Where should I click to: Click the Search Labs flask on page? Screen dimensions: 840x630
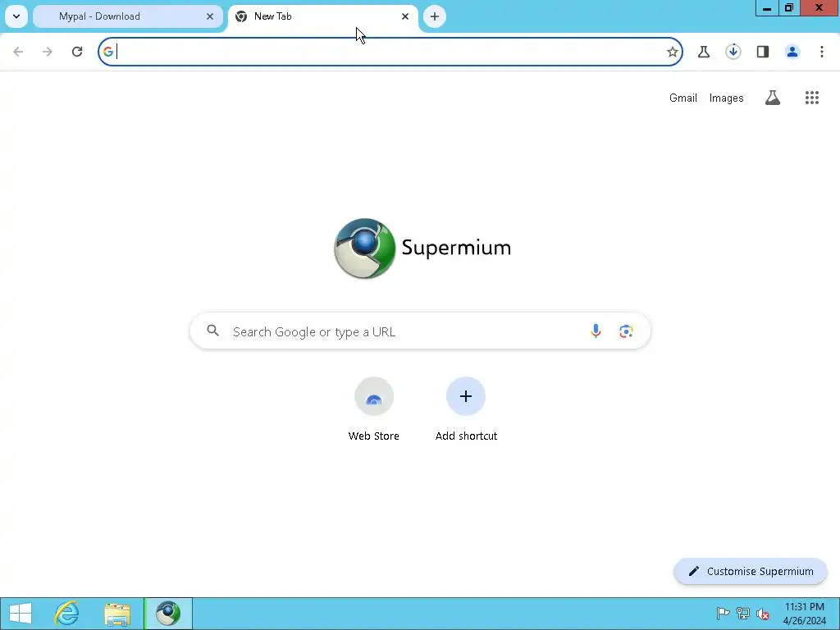773,98
